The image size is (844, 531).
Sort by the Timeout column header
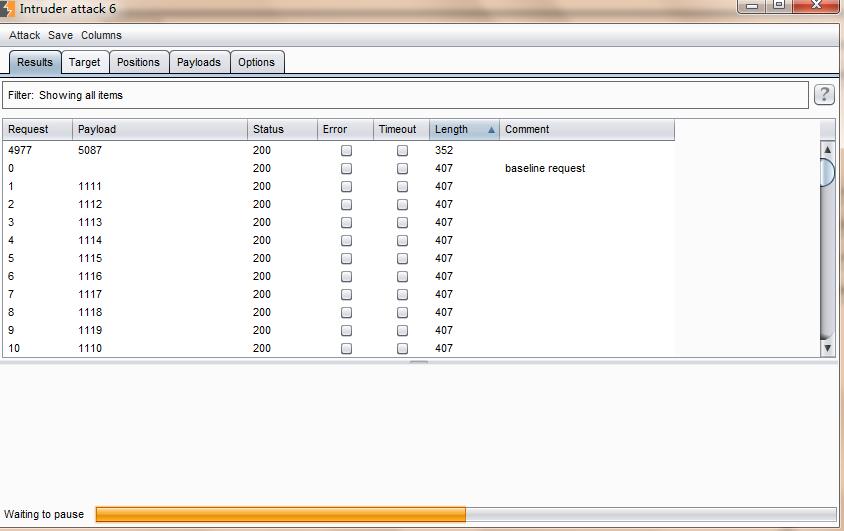point(401,129)
